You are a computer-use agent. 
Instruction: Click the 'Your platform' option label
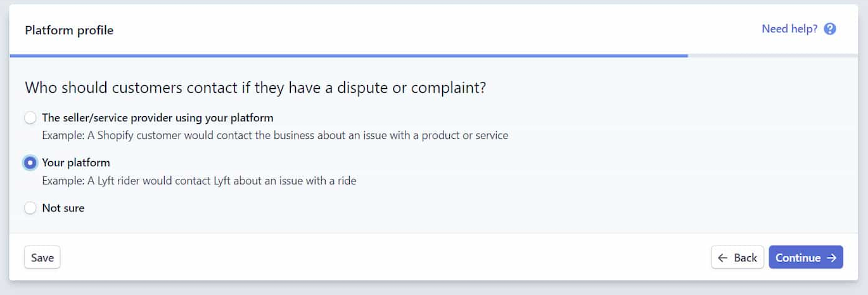pyautogui.click(x=76, y=163)
